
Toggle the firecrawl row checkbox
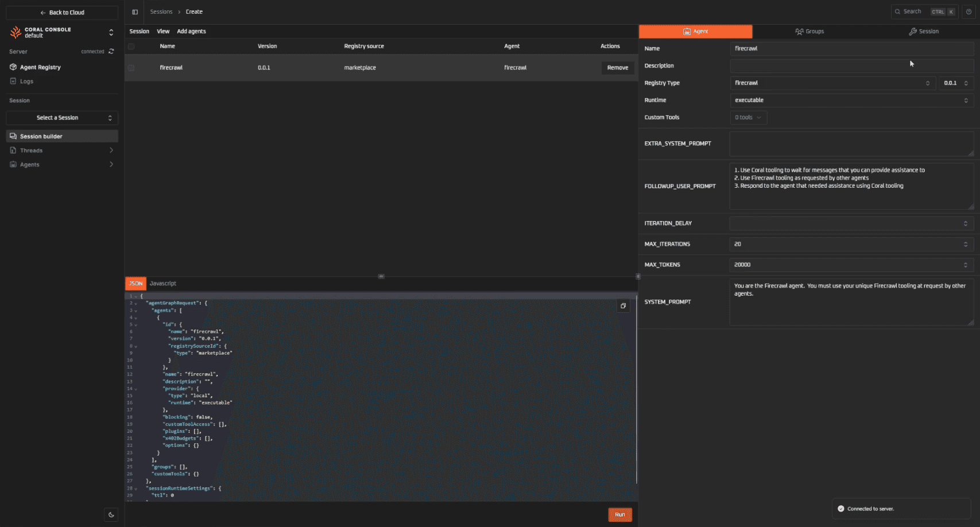(x=131, y=68)
